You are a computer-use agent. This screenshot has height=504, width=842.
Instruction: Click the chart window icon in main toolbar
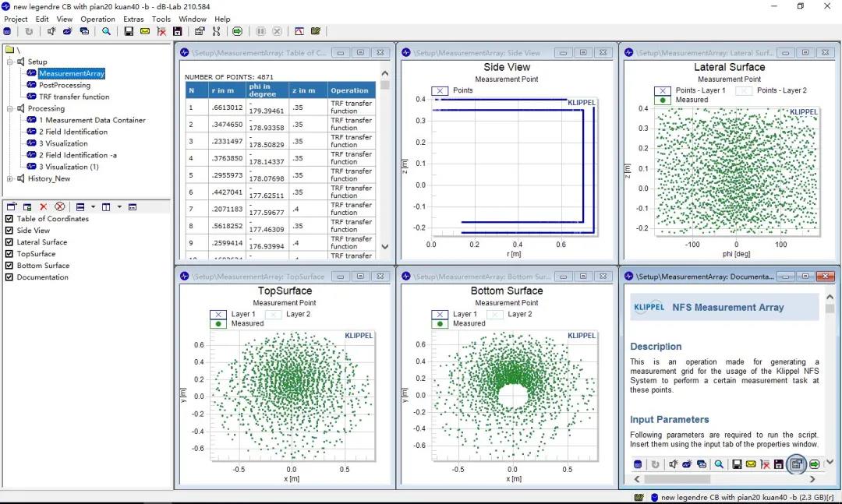point(299,31)
